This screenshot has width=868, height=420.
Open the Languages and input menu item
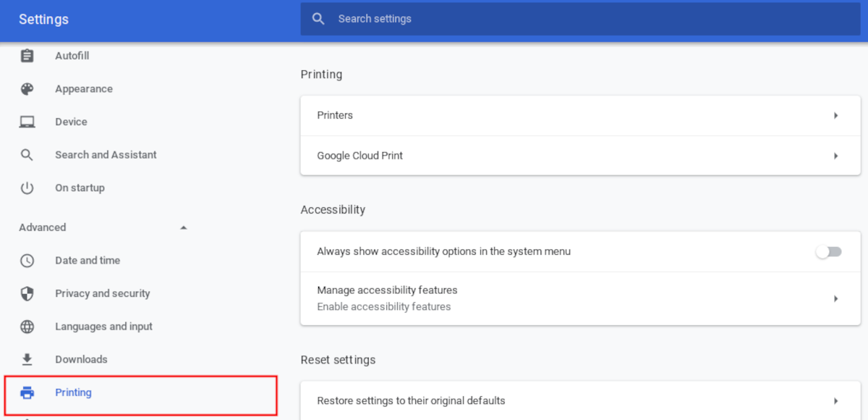(x=103, y=327)
